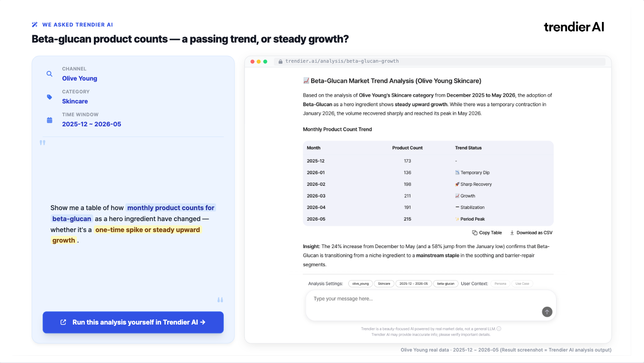644x363 pixels.
Task: Click the green browser window dot
Action: (x=265, y=61)
